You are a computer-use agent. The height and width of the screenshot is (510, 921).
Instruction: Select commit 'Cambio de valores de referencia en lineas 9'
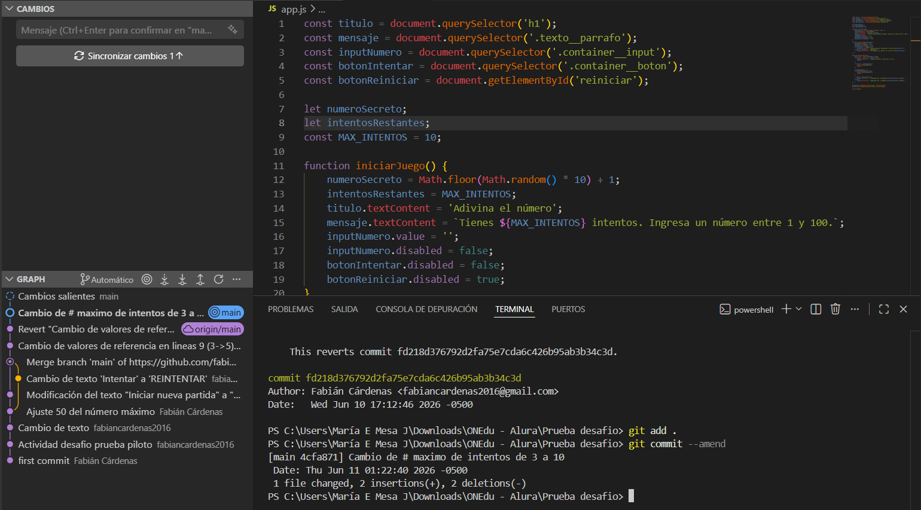pos(126,346)
